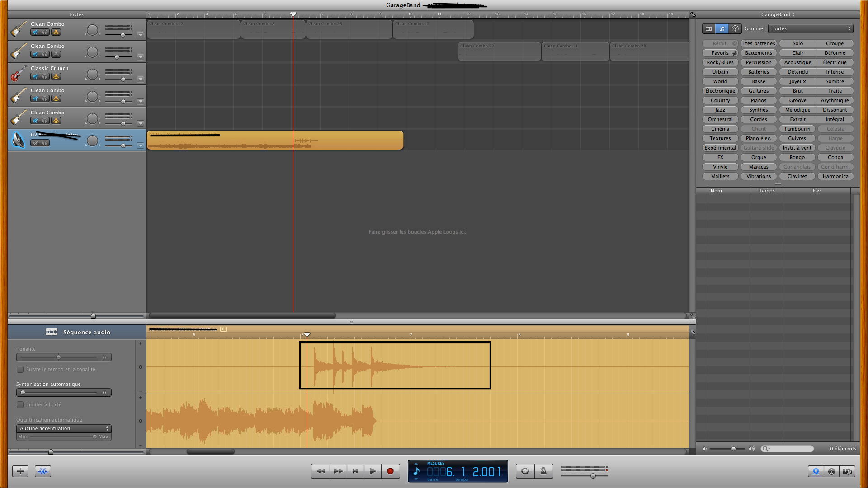
Task: Open the Gamme 'Toutes' dropdown
Action: click(810, 28)
